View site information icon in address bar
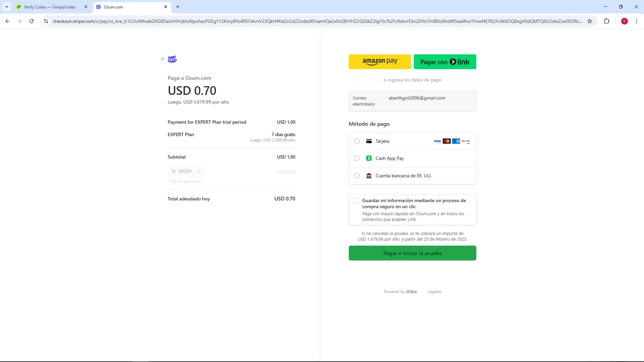644x362 pixels. pyautogui.click(x=46, y=21)
